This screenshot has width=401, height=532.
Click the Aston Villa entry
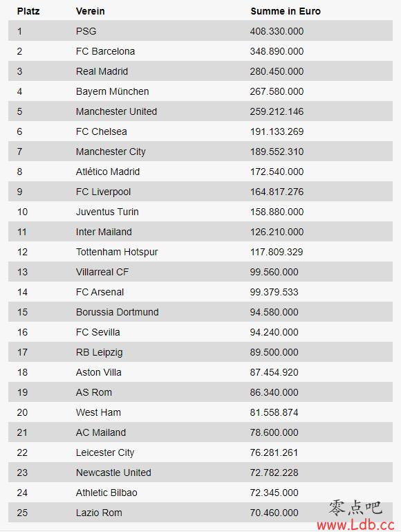pos(99,372)
